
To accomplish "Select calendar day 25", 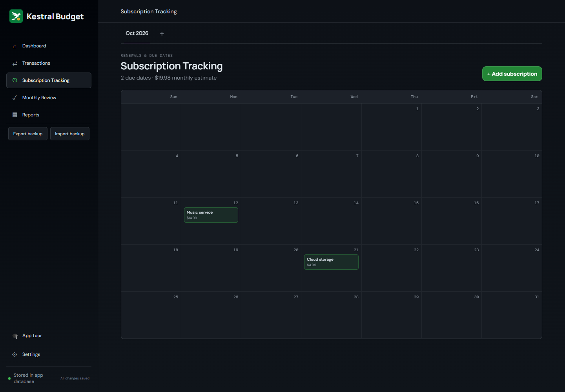I will coord(151,315).
